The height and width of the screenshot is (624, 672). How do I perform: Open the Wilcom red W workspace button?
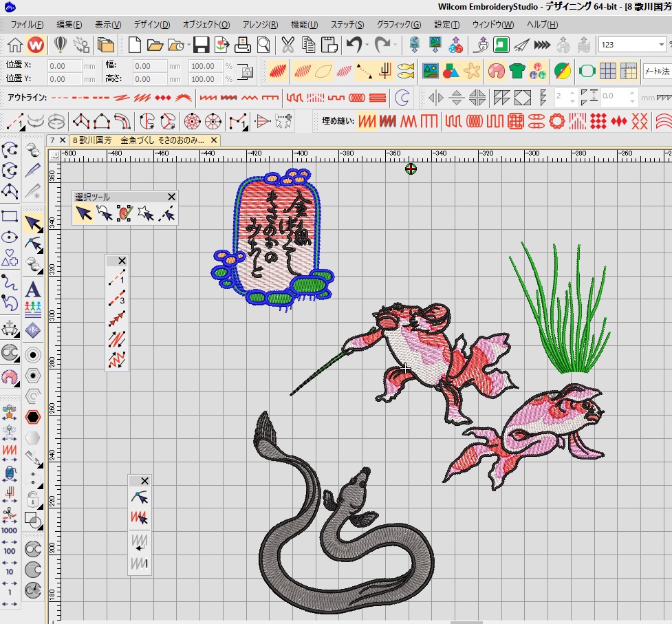(x=36, y=45)
